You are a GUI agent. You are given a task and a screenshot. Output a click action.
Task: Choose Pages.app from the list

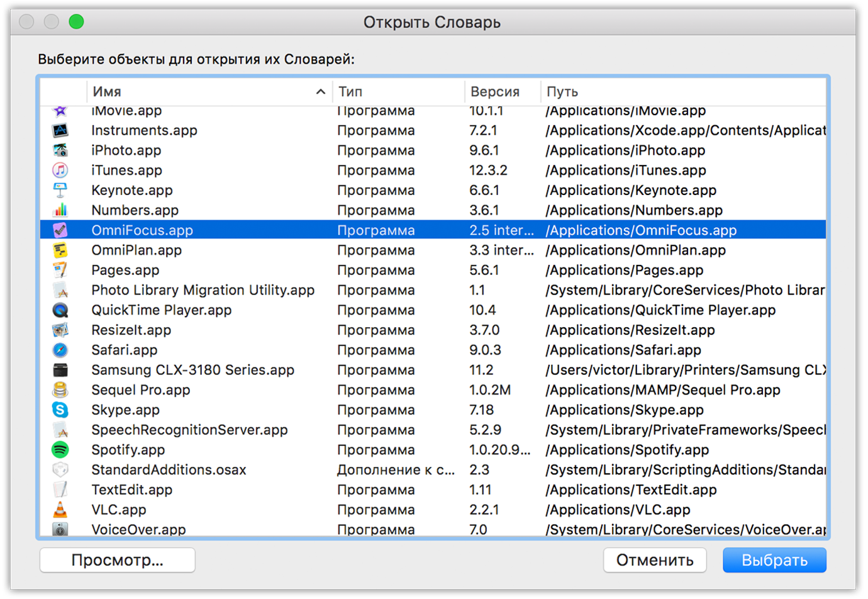[x=125, y=270]
